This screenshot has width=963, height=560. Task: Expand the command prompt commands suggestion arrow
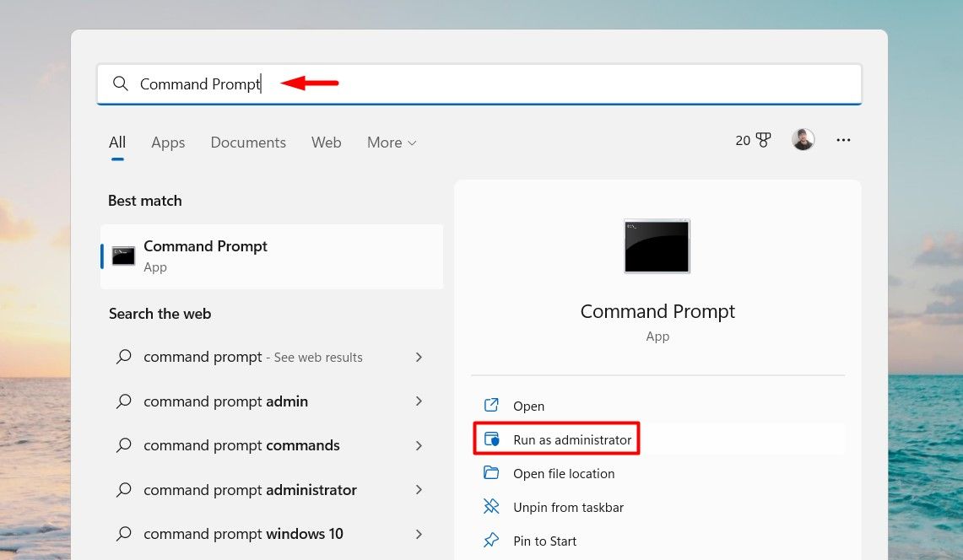coord(419,445)
